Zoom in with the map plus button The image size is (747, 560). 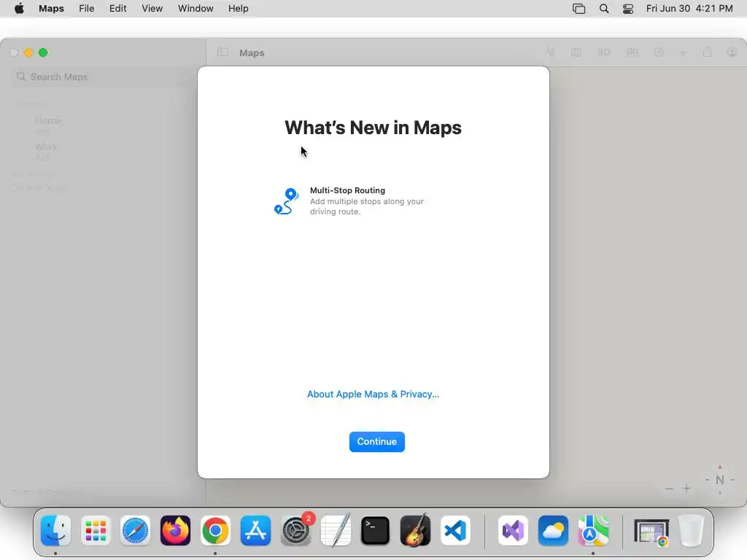[x=686, y=489]
